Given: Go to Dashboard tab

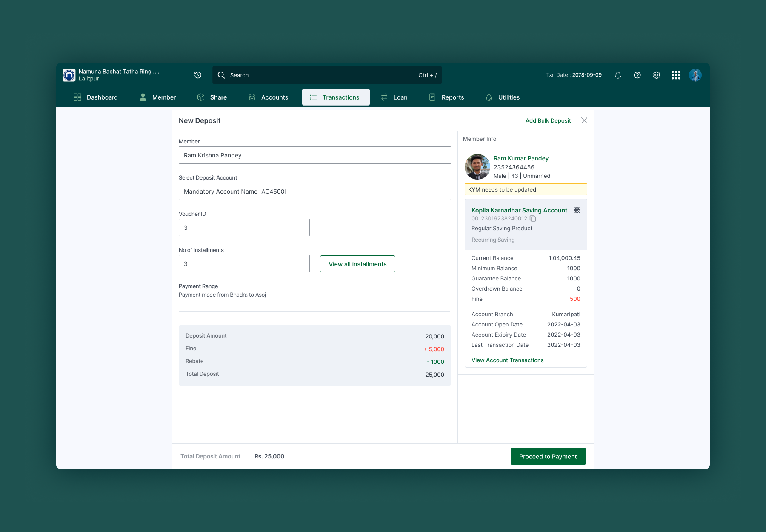Looking at the screenshot, I should [96, 97].
